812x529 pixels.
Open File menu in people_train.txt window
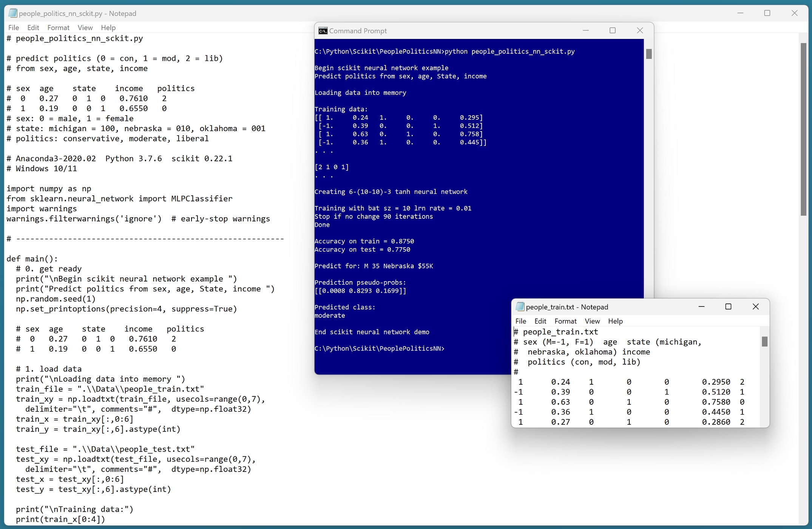(520, 321)
